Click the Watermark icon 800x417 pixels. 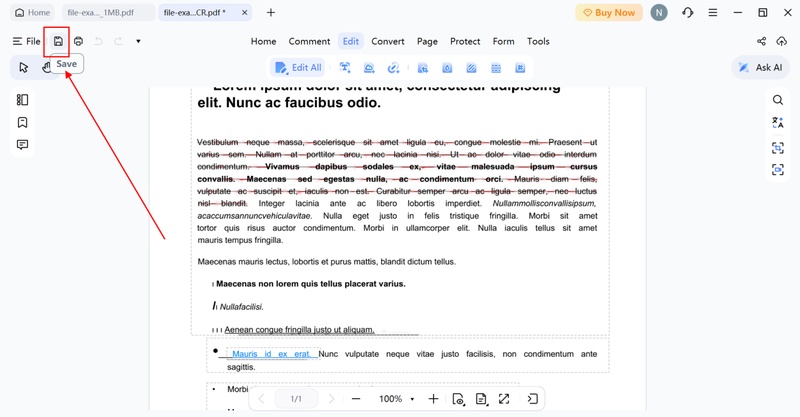(x=447, y=67)
